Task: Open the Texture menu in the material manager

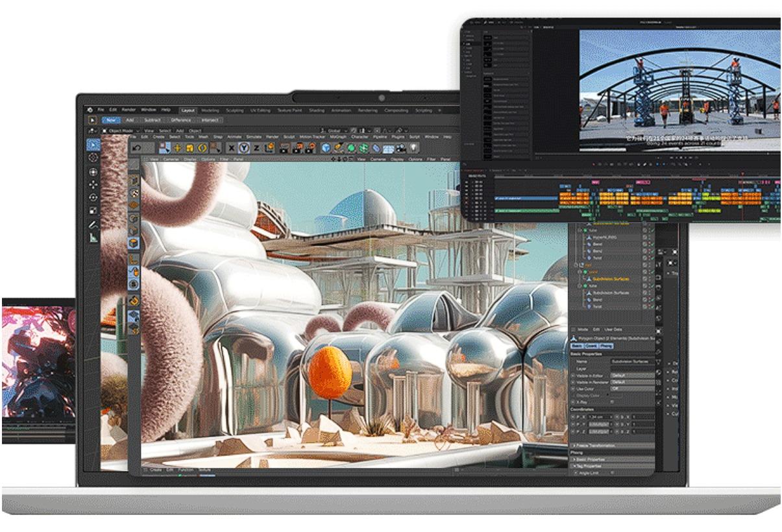Action: 204,469
